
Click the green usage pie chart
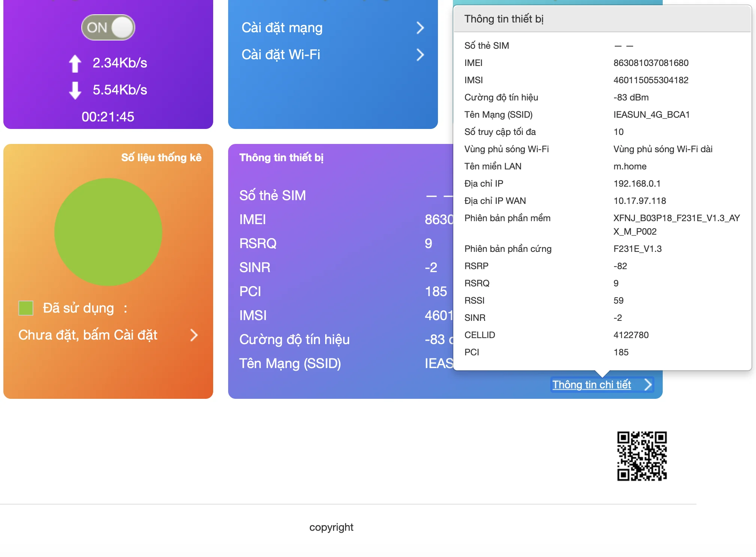click(108, 232)
